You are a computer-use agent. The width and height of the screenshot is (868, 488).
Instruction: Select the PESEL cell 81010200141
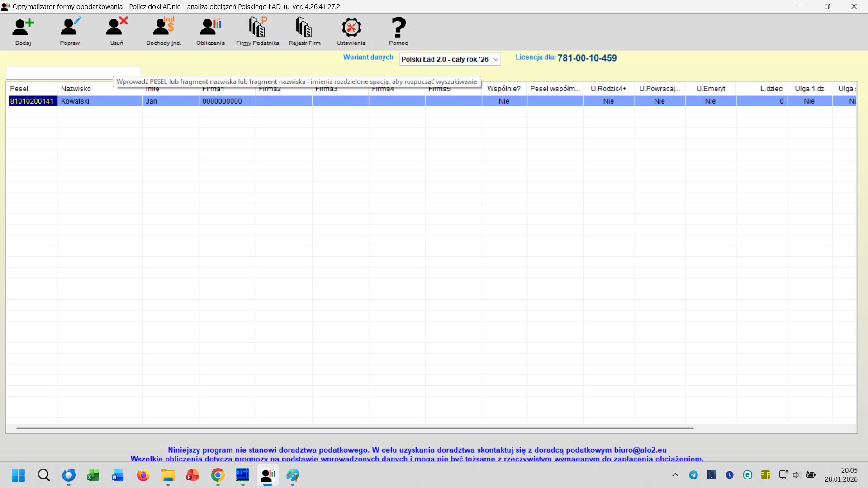32,101
